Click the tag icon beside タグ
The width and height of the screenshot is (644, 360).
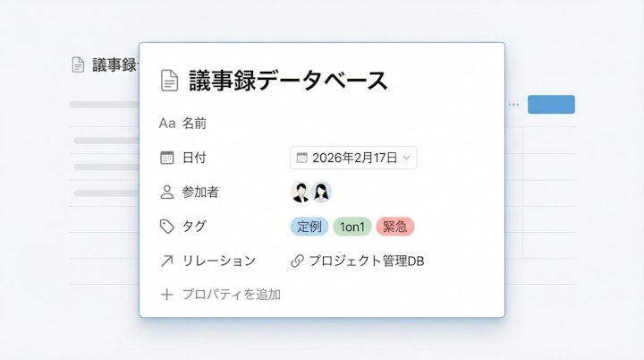(x=166, y=227)
